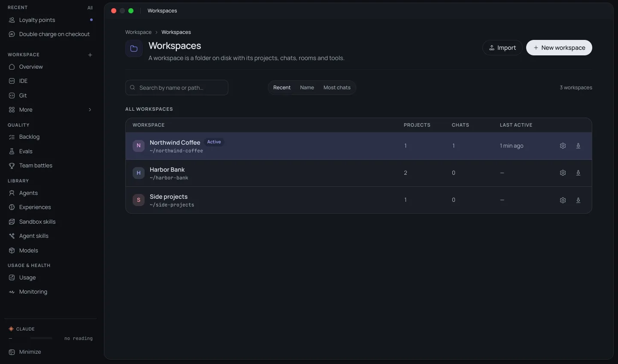Open settings gear for Northwind Coffee
618x364 pixels.
[563, 146]
